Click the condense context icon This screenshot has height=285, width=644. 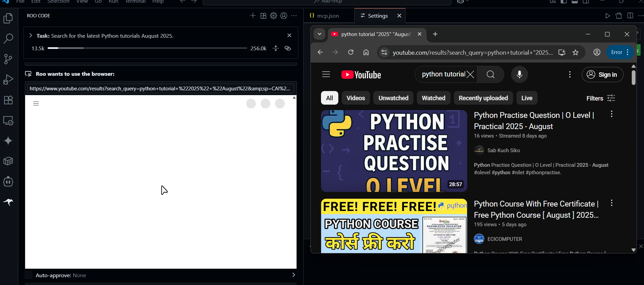pos(276,48)
